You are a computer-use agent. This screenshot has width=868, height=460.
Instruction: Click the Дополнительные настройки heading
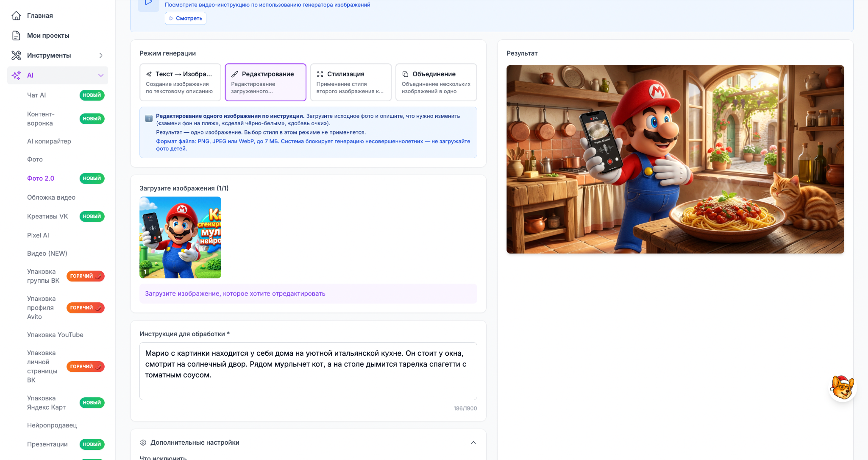coord(195,443)
